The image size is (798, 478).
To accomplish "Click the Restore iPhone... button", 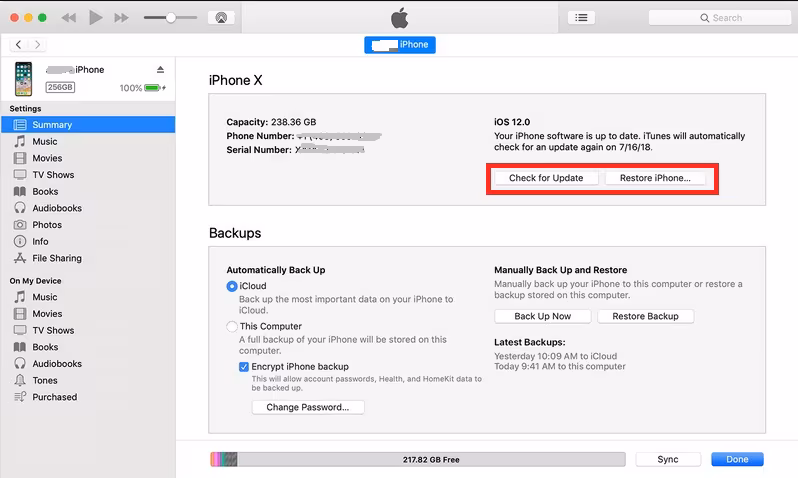I will (x=655, y=178).
